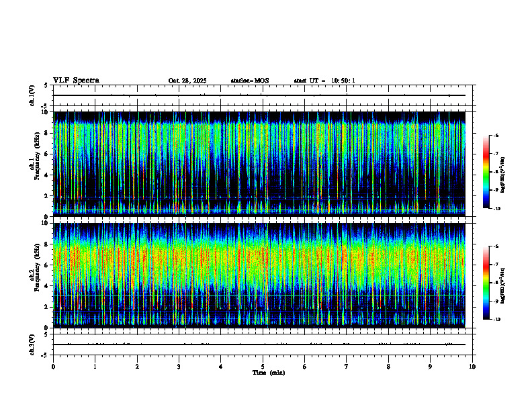Click the "3" tick on the Time axis
The height and width of the screenshot is (411, 532).
[x=179, y=367]
